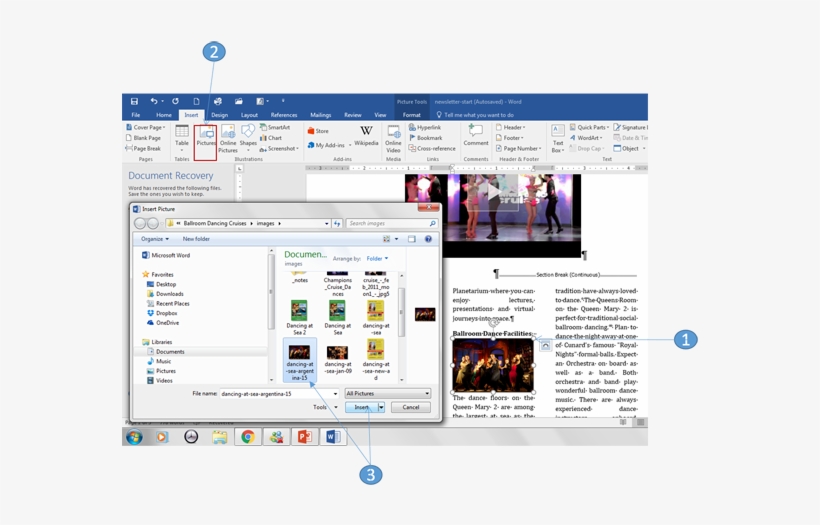820x525 pixels.
Task: Insert a Blank Page
Action: pos(143,138)
